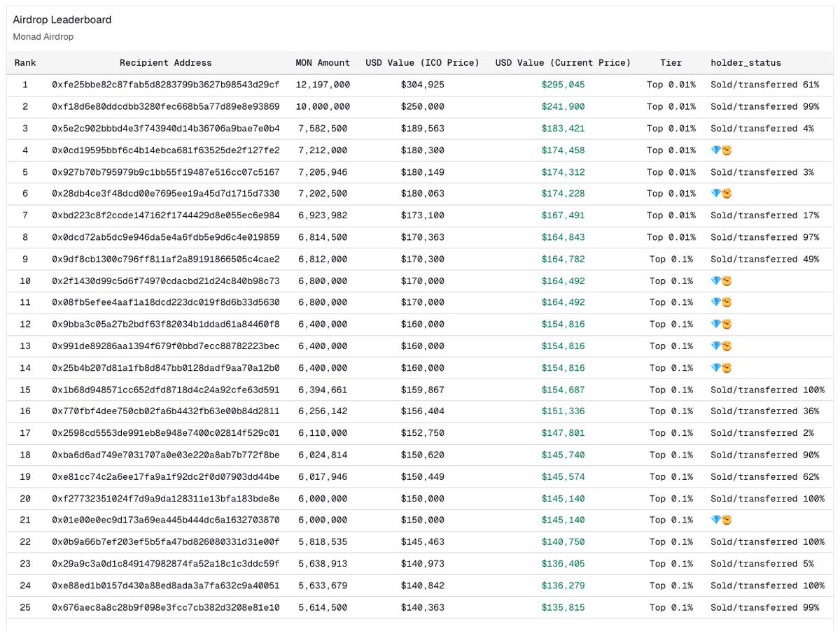The width and height of the screenshot is (840, 631).
Task: Select address 0x0dcd72ab5dc9e946da5e4a6fdb5e9d6c4e019859
Action: coord(166,238)
